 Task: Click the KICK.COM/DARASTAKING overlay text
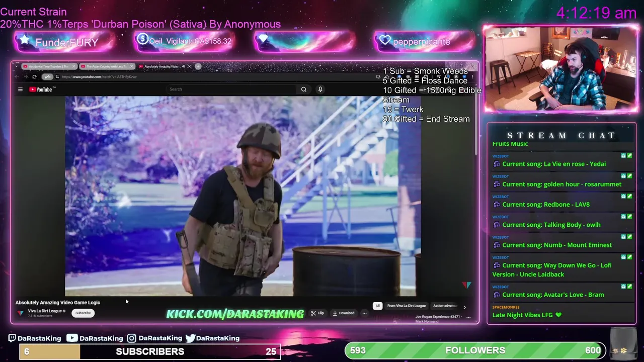point(235,314)
